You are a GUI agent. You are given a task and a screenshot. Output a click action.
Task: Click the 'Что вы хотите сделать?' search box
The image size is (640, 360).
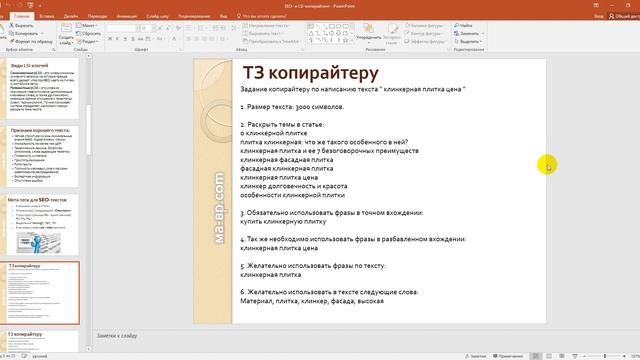pyautogui.click(x=262, y=16)
